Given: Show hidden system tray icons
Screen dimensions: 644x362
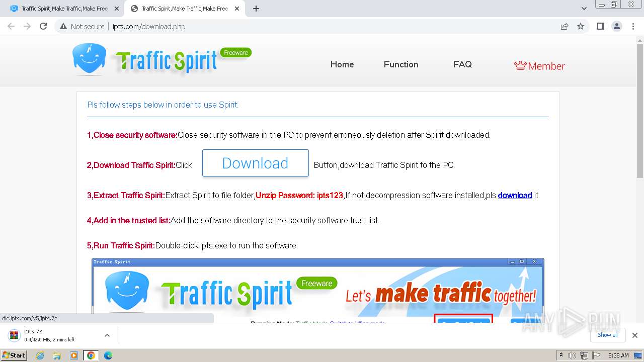Looking at the screenshot, I should 561,355.
